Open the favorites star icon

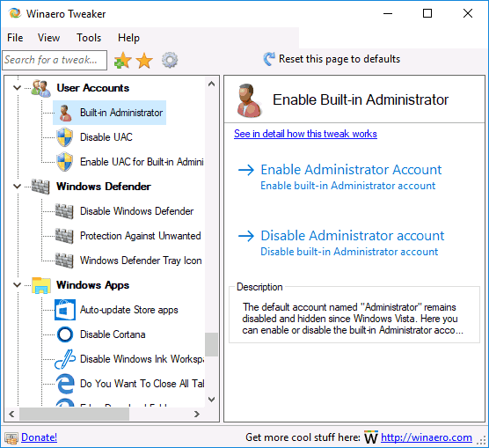(144, 60)
